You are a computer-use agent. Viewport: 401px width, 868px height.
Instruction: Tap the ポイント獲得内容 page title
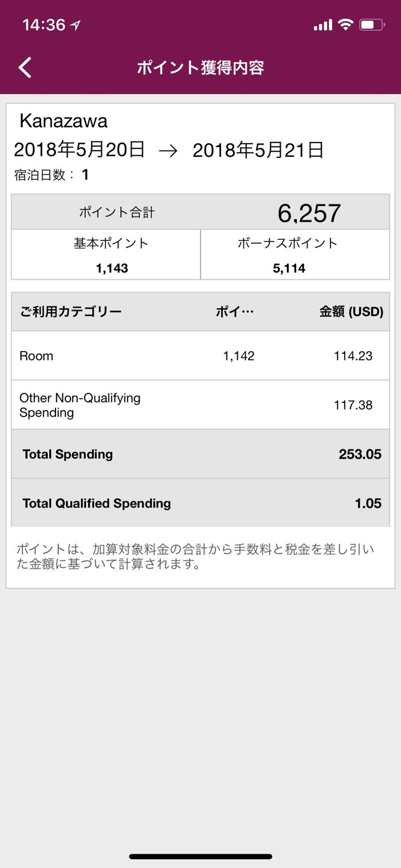point(200,68)
